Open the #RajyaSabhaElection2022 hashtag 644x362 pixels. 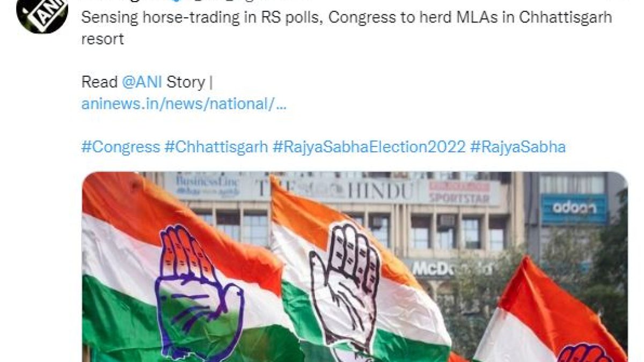click(369, 147)
